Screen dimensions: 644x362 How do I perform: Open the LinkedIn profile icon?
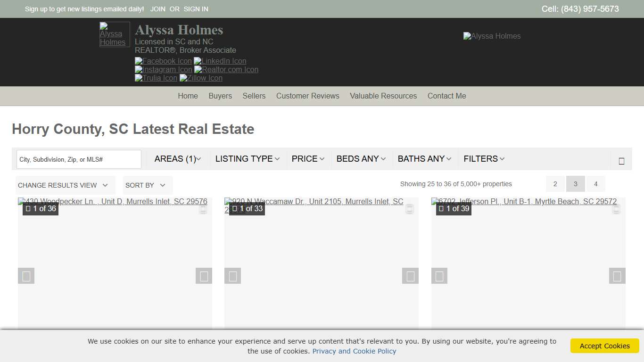pos(220,61)
